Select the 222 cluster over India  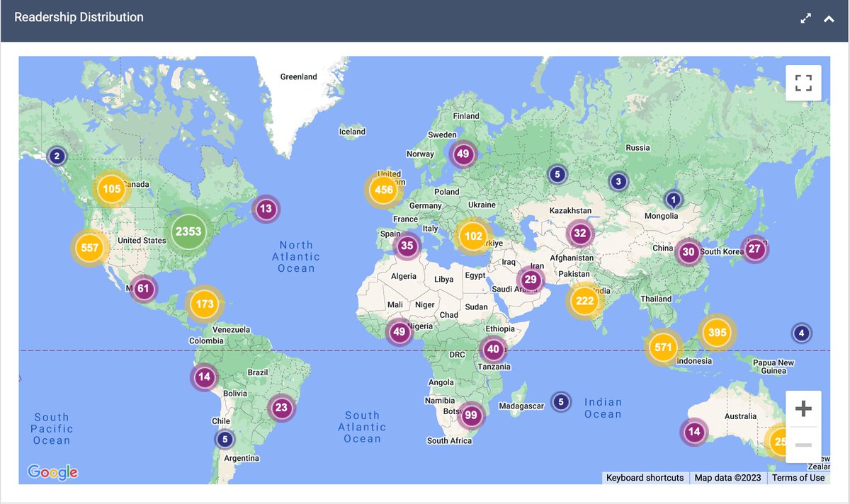click(x=584, y=301)
